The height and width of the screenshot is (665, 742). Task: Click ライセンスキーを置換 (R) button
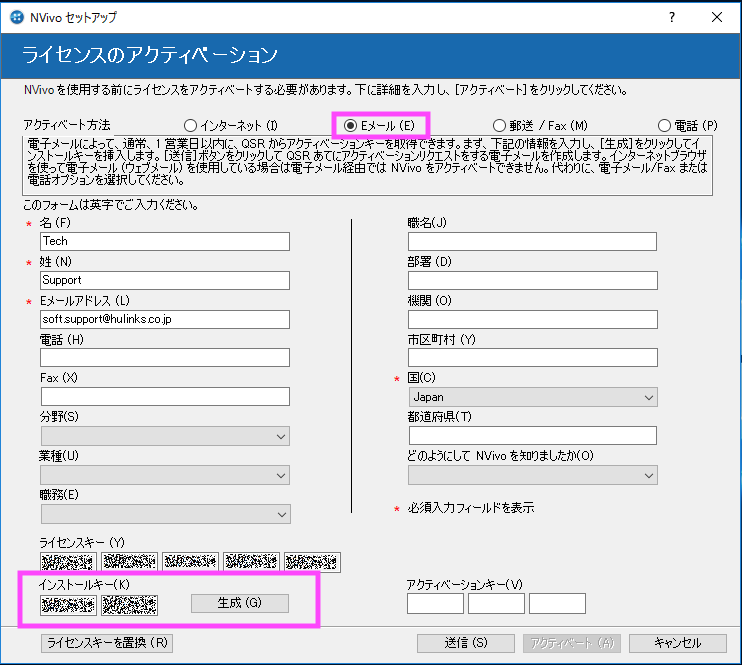107,643
